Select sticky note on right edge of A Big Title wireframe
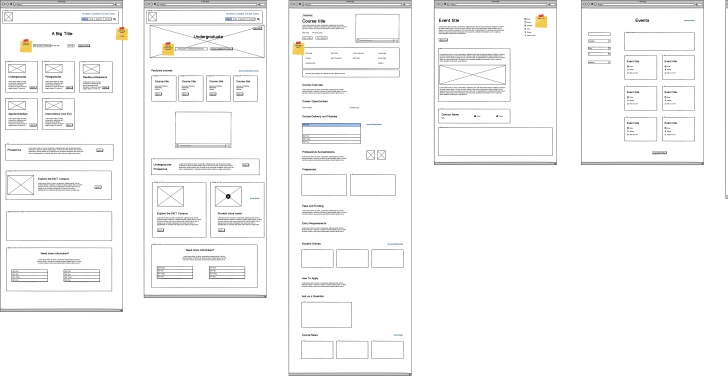 coord(122,34)
